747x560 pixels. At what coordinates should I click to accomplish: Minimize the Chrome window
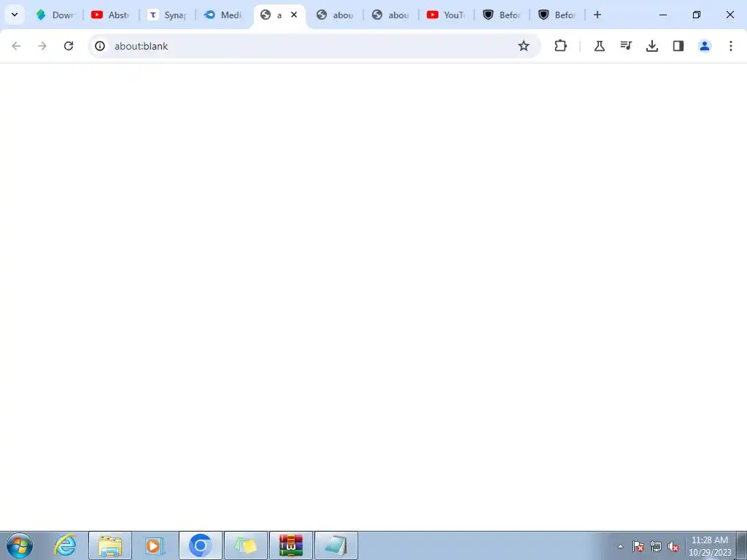[663, 15]
